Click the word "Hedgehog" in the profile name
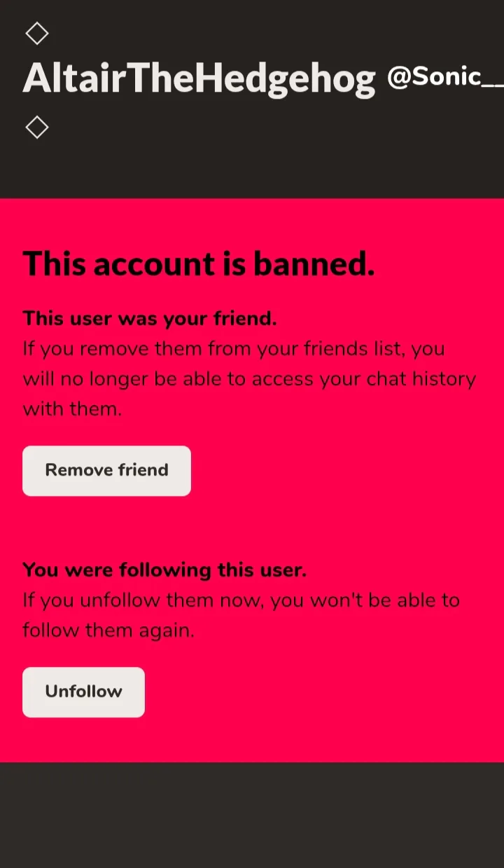The height and width of the screenshot is (868, 504). (284, 79)
